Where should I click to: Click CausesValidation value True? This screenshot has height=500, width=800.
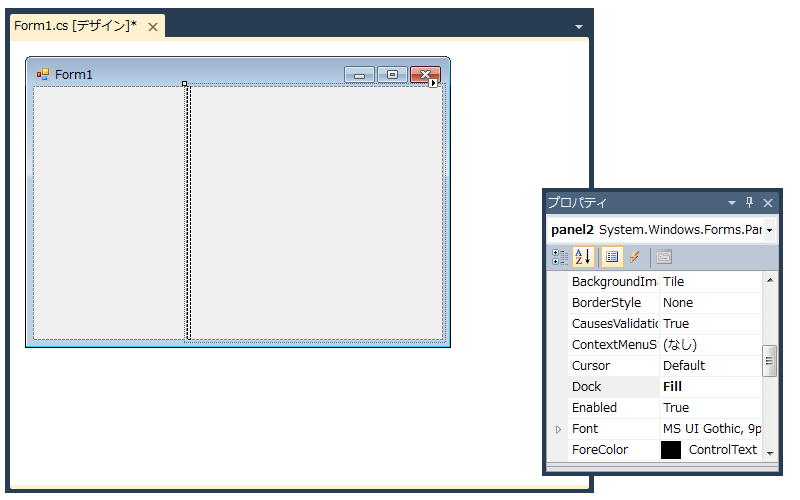tap(676, 323)
